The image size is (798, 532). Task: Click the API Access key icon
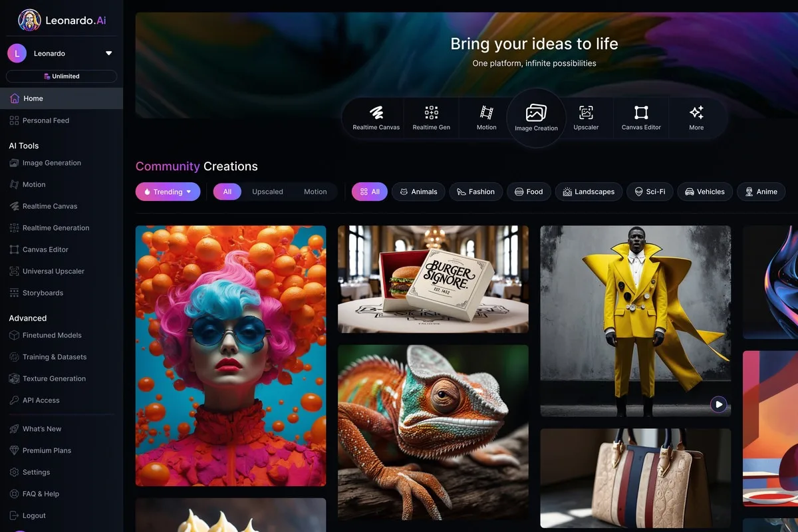click(x=15, y=400)
